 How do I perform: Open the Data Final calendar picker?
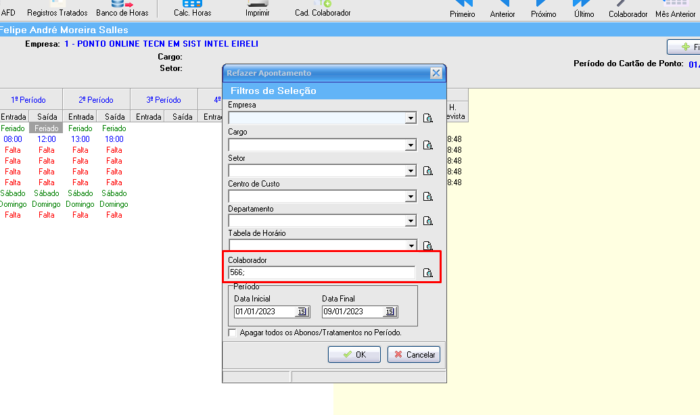[391, 312]
